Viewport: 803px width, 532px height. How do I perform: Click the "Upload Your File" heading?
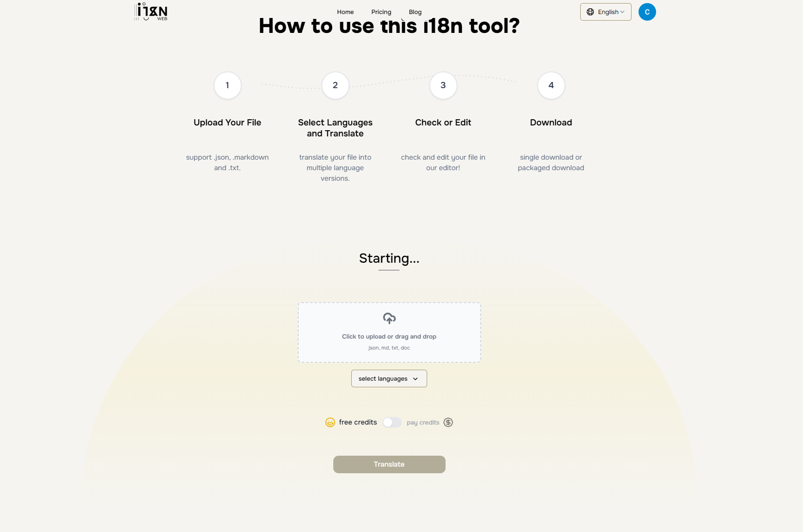pos(227,122)
